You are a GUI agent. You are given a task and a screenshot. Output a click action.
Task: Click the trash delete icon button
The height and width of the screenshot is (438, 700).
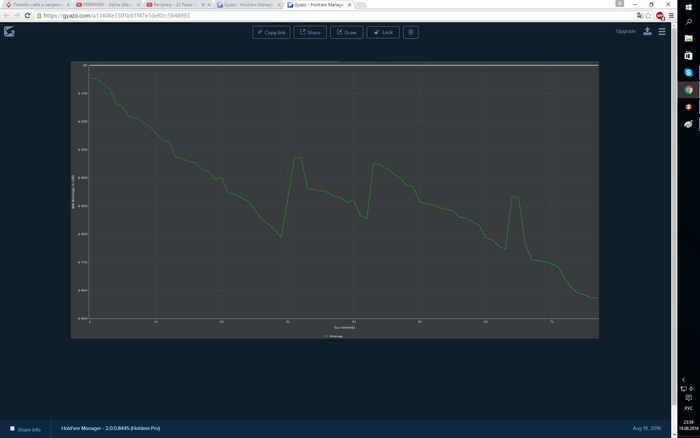411,32
